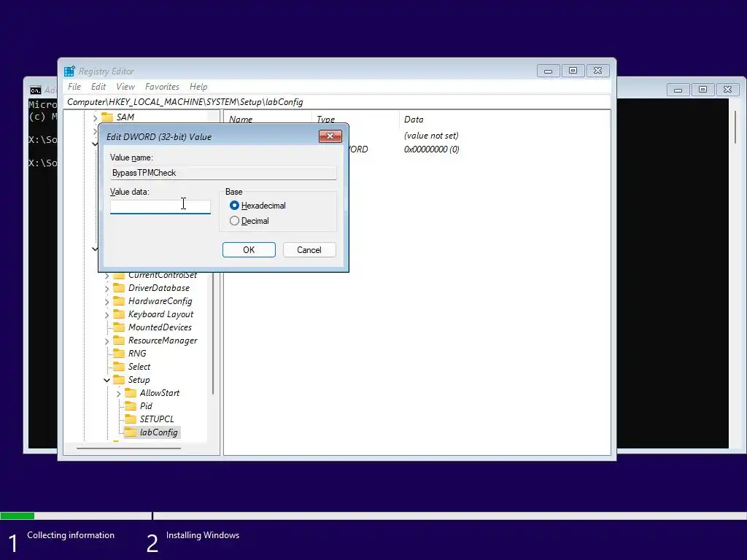Maximize the Registry Editor window
Screen dimensions: 747x560
573,71
